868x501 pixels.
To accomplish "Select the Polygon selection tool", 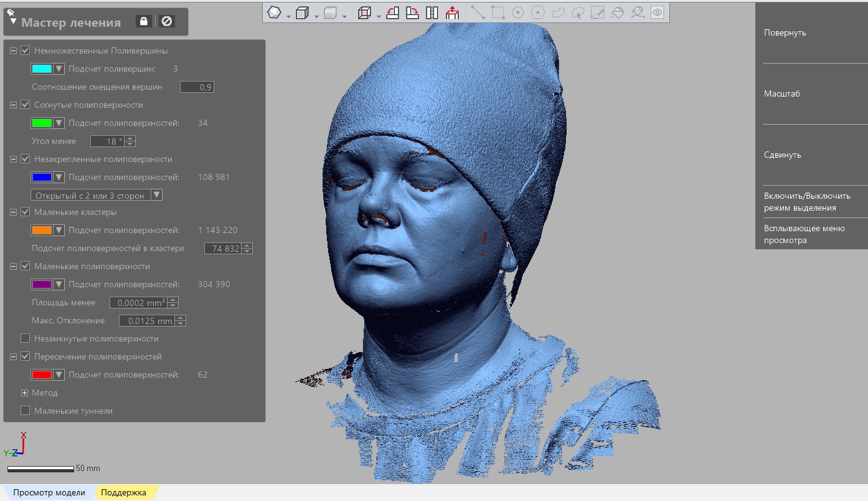I will [x=537, y=12].
